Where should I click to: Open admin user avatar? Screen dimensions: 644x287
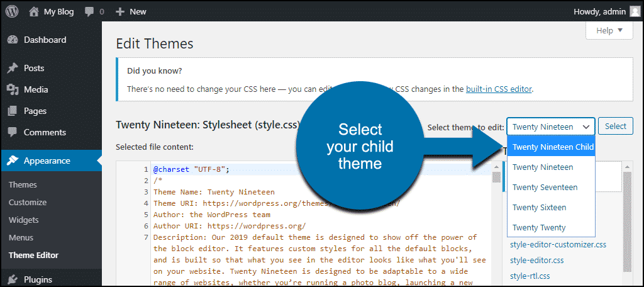635,11
